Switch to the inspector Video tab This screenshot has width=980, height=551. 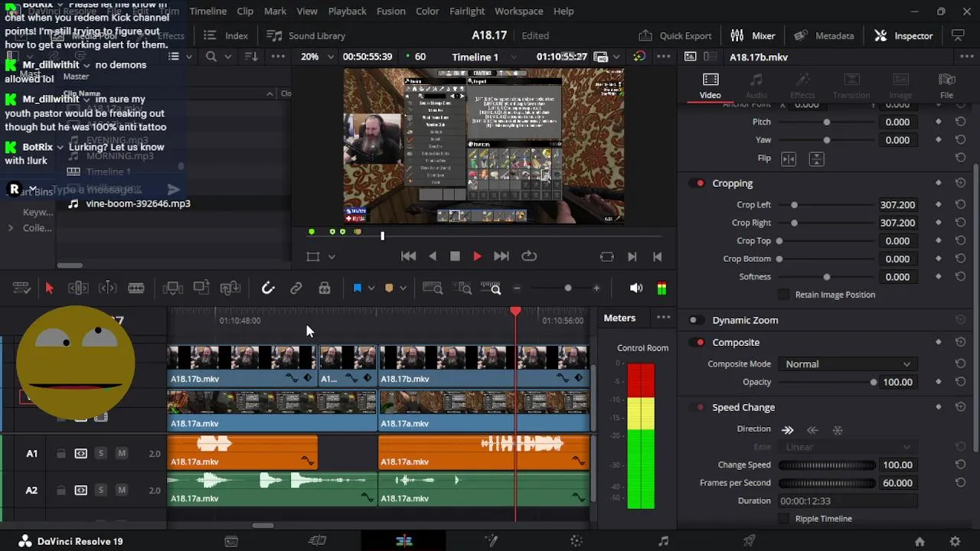click(710, 86)
